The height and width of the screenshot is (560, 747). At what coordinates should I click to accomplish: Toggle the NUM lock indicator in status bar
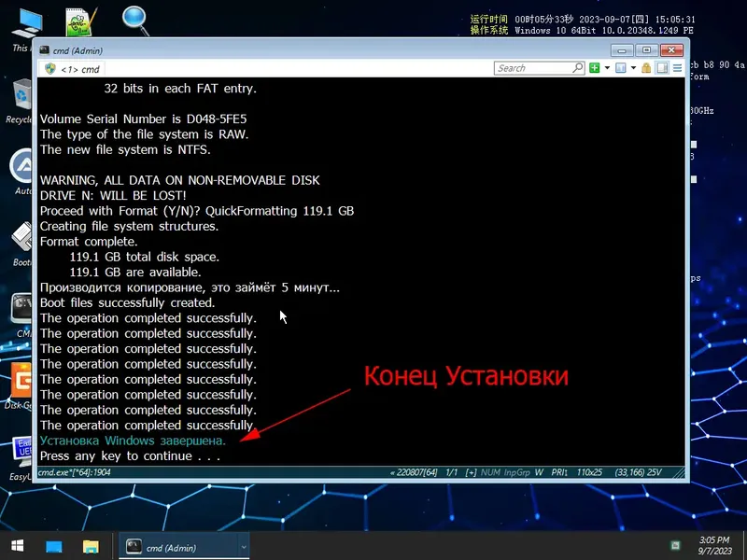pyautogui.click(x=490, y=472)
